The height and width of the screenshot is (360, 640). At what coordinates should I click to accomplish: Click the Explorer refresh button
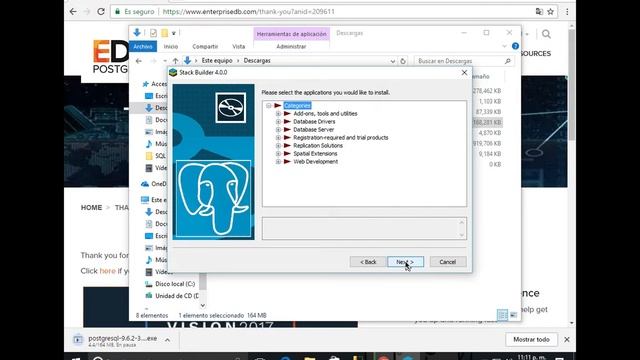point(403,61)
